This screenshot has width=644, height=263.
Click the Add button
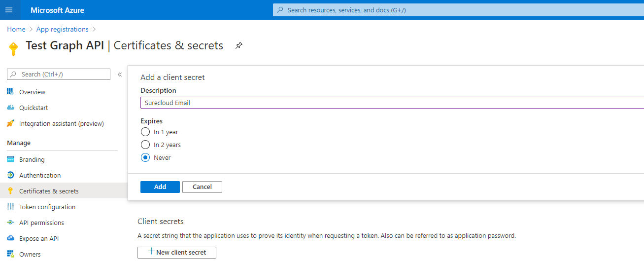point(160,187)
